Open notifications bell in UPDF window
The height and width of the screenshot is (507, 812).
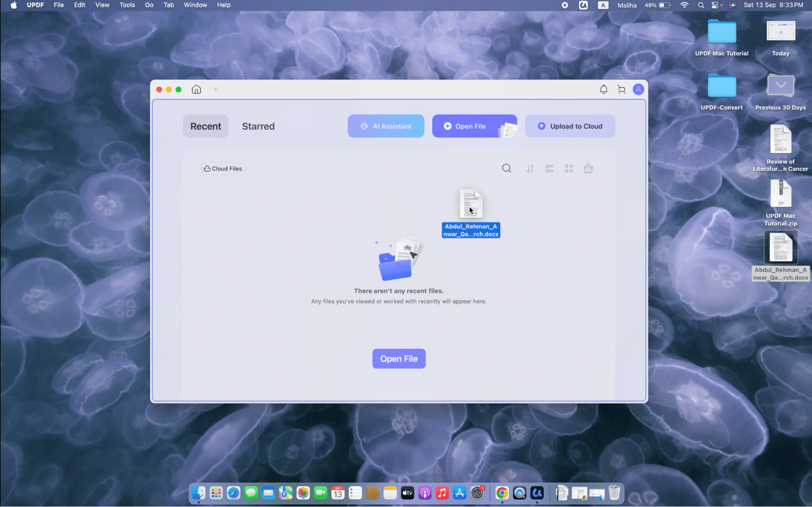tap(604, 89)
